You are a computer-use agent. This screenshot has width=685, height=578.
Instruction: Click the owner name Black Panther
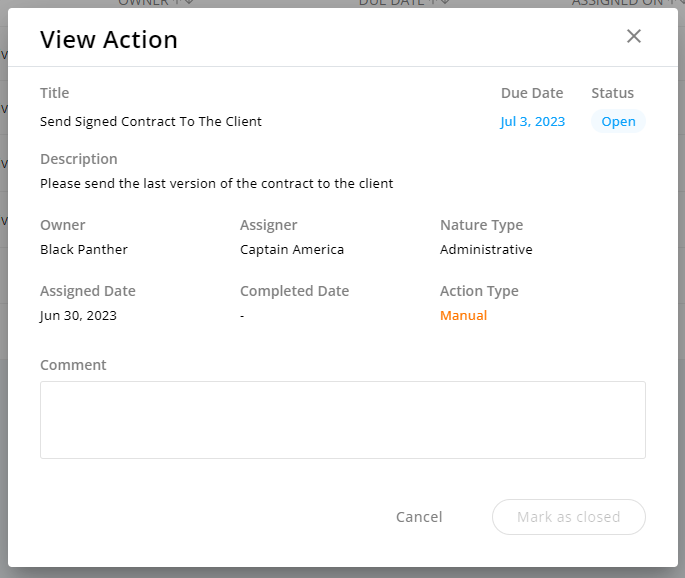(84, 249)
